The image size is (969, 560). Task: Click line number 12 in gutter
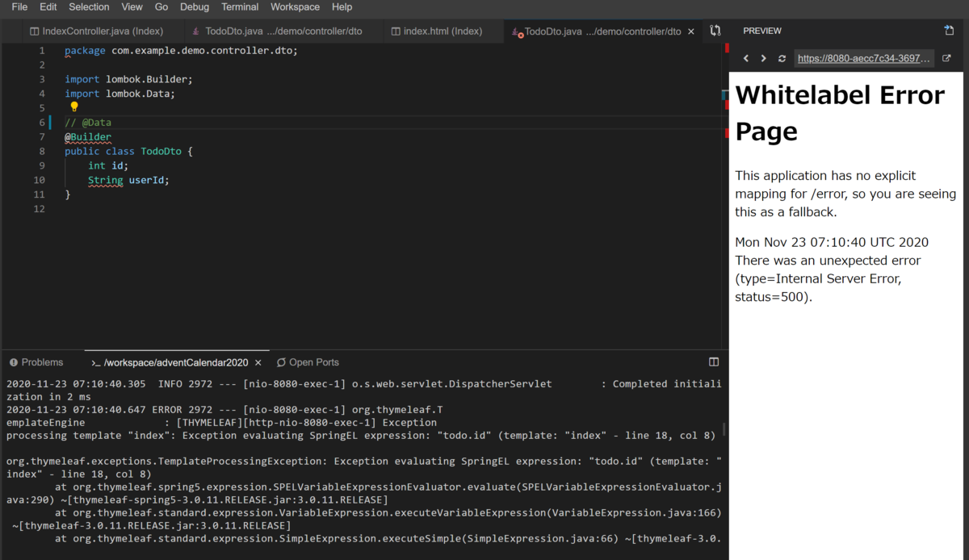click(40, 210)
